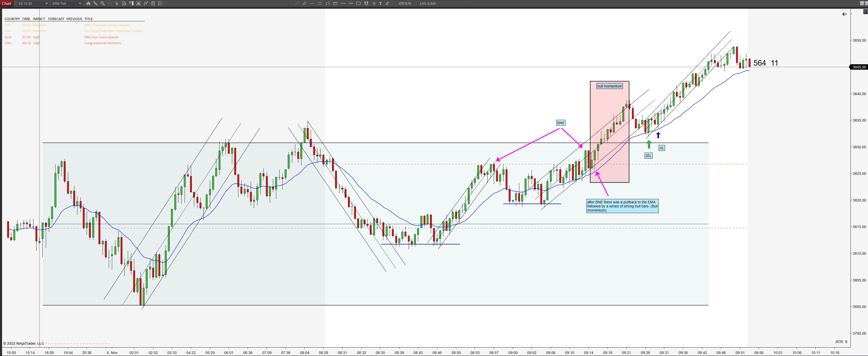This screenshot has width=868, height=356.
Task: Select the parallel channel lines tool
Action: click(305, 3)
